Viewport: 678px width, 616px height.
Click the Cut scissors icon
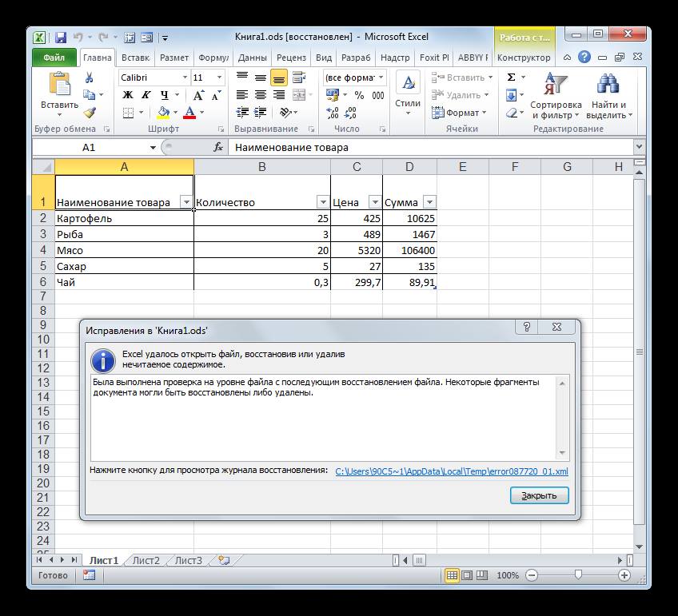(x=89, y=77)
